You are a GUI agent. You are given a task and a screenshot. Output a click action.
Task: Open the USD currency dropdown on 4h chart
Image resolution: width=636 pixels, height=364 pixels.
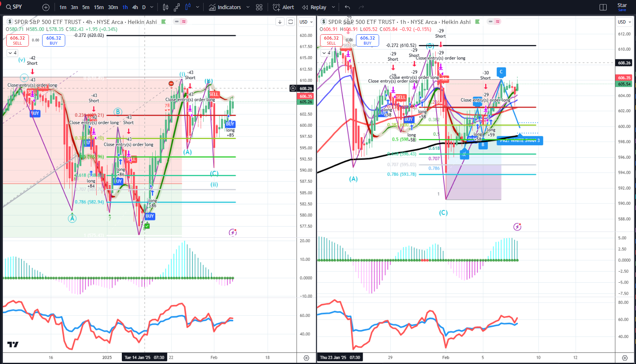pos(306,22)
